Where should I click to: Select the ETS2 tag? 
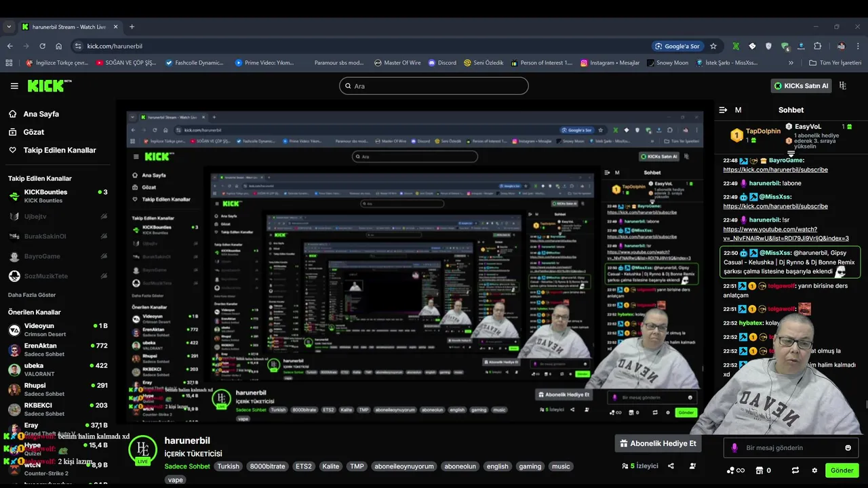[x=304, y=466]
